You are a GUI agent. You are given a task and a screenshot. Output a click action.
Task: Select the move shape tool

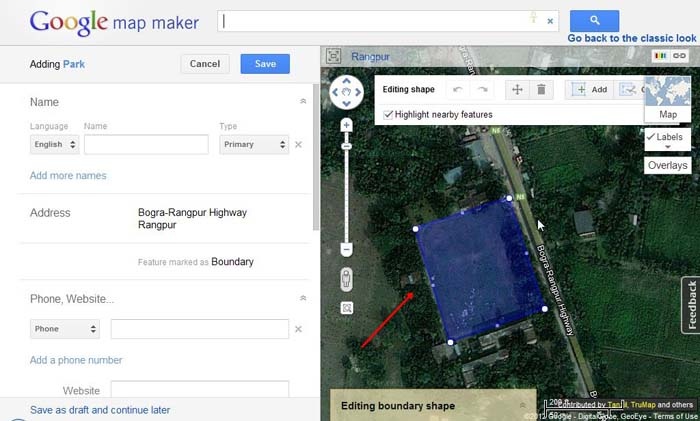coord(517,90)
